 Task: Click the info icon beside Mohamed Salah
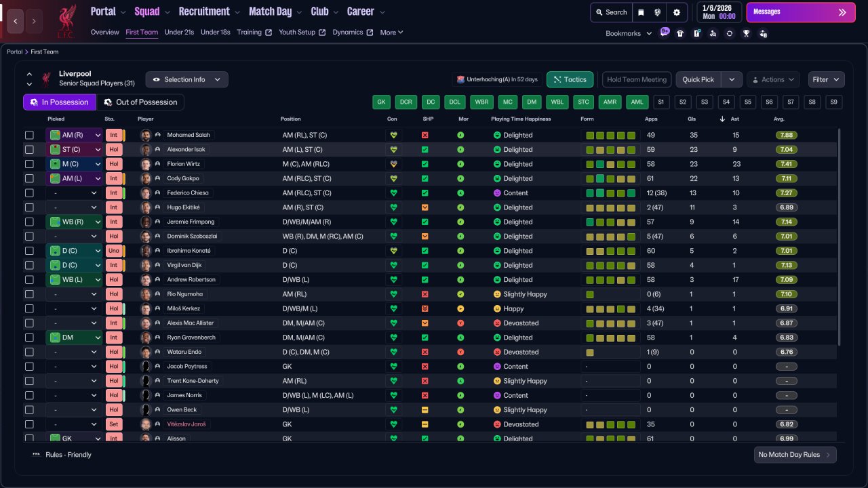158,135
